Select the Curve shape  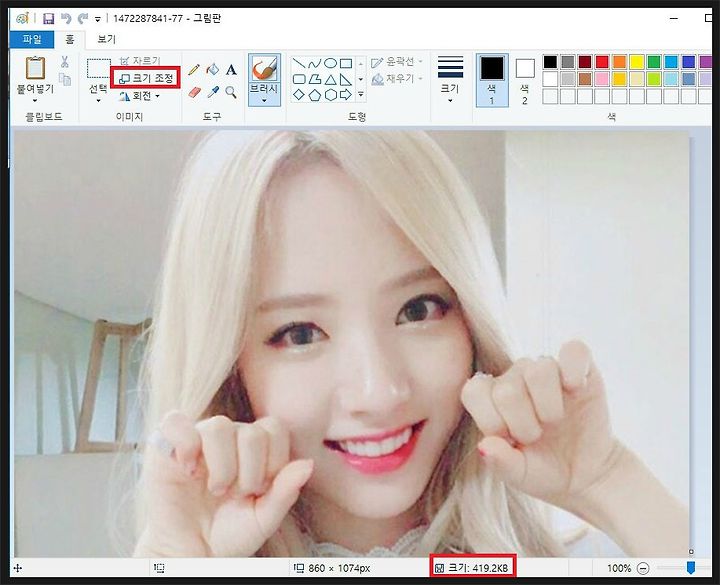tap(314, 63)
